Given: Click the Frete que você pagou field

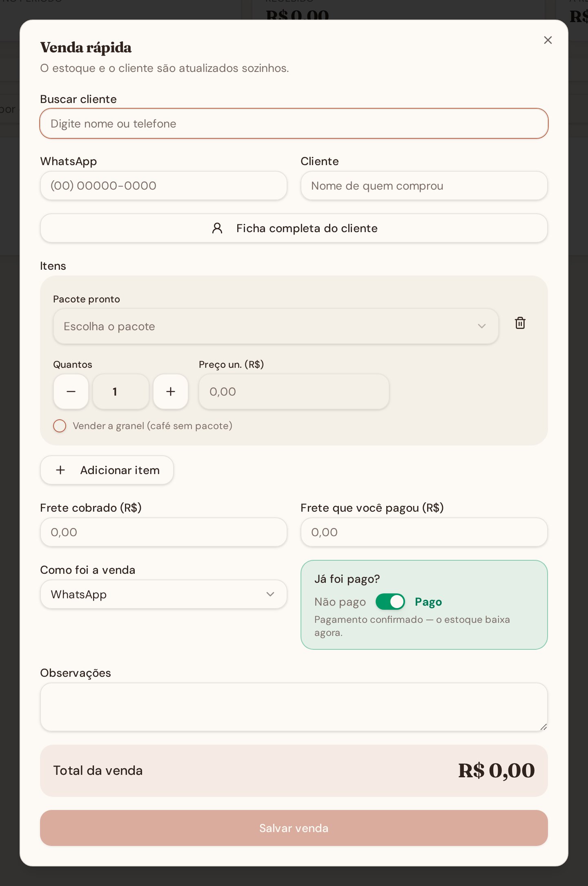Looking at the screenshot, I should tap(424, 532).
